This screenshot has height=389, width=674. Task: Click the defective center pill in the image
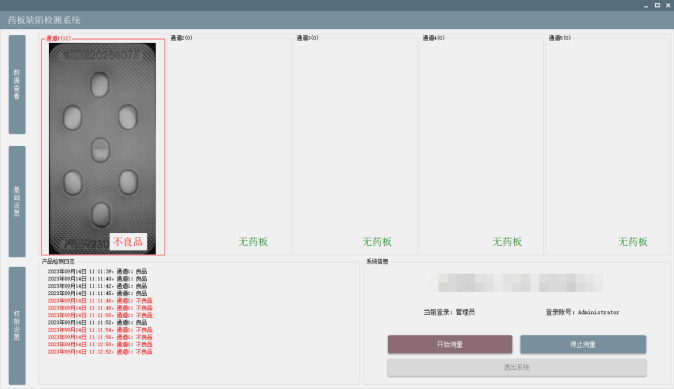tap(101, 150)
